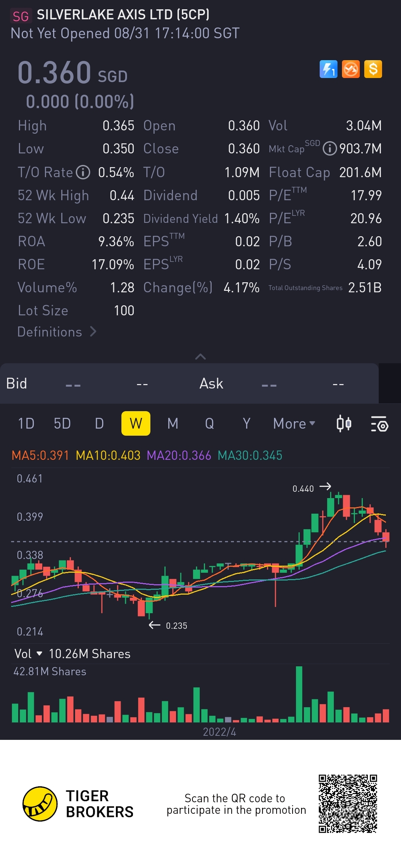
Task: Tap the 10.26M Shares volume reading
Action: click(x=89, y=654)
